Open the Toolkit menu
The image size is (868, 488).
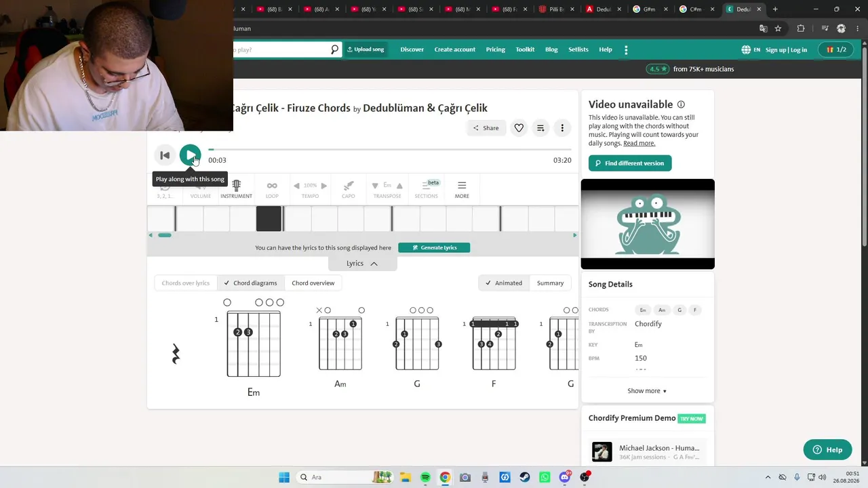coord(525,49)
